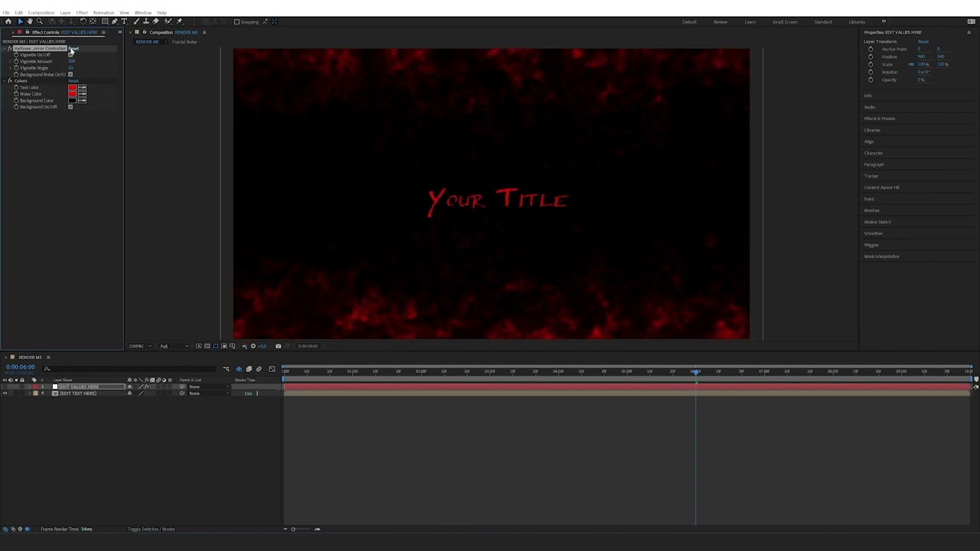Open the Effect menu
The width and height of the screenshot is (980, 551).
pyautogui.click(x=82, y=12)
